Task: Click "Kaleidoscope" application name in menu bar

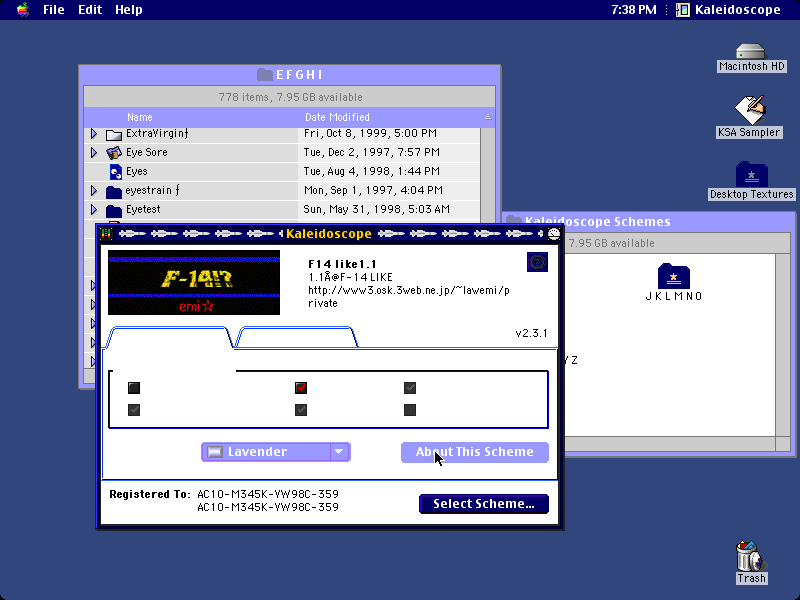Action: [x=737, y=10]
